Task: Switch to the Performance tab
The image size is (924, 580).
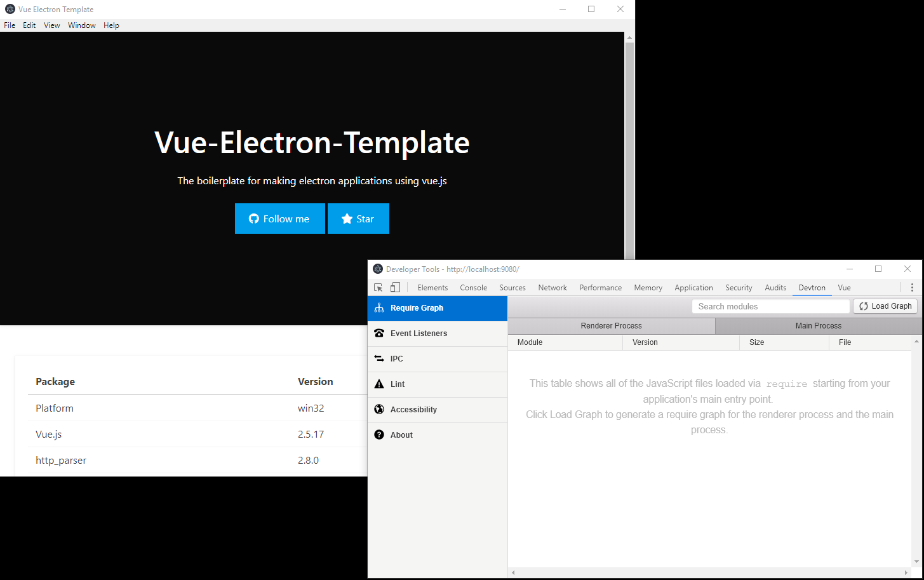Action: pos(600,288)
